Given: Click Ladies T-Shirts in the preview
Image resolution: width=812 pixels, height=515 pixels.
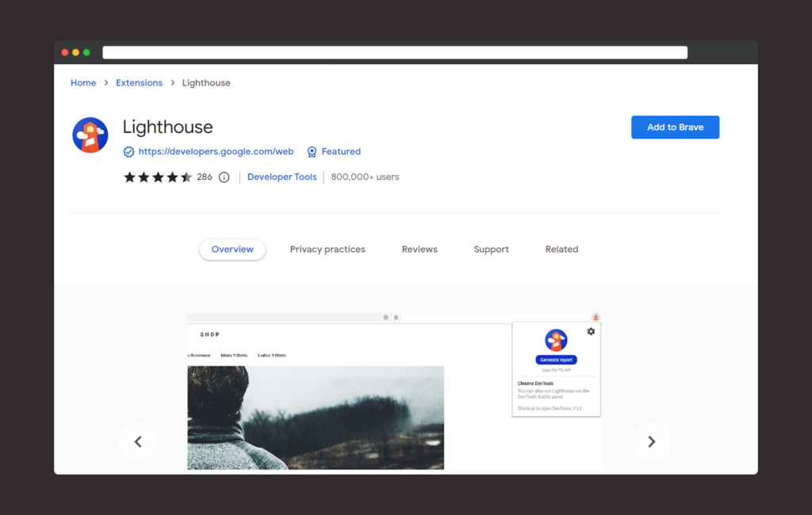Looking at the screenshot, I should (x=272, y=356).
